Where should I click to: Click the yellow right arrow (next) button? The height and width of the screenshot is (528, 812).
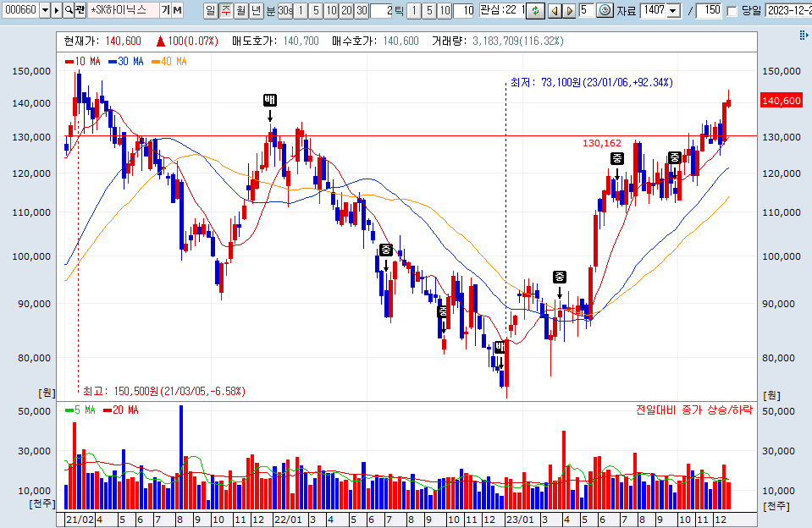pyautogui.click(x=569, y=10)
